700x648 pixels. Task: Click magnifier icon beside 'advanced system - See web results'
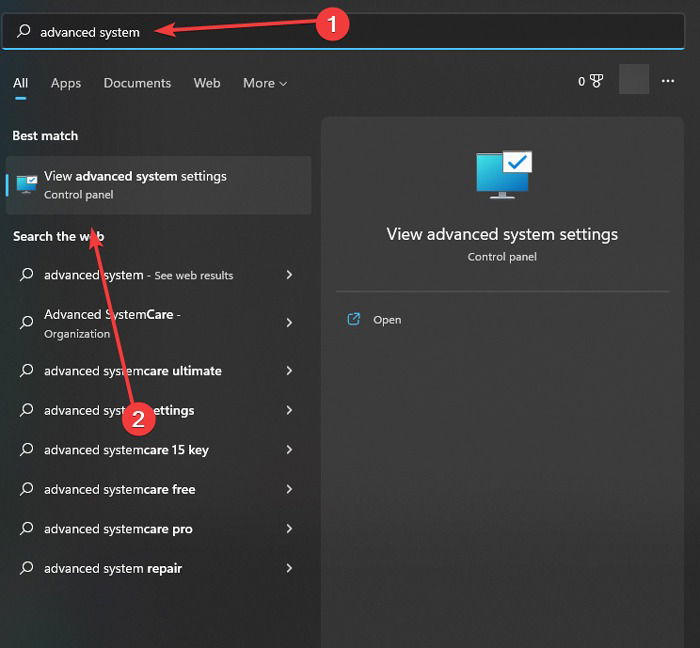click(26, 274)
